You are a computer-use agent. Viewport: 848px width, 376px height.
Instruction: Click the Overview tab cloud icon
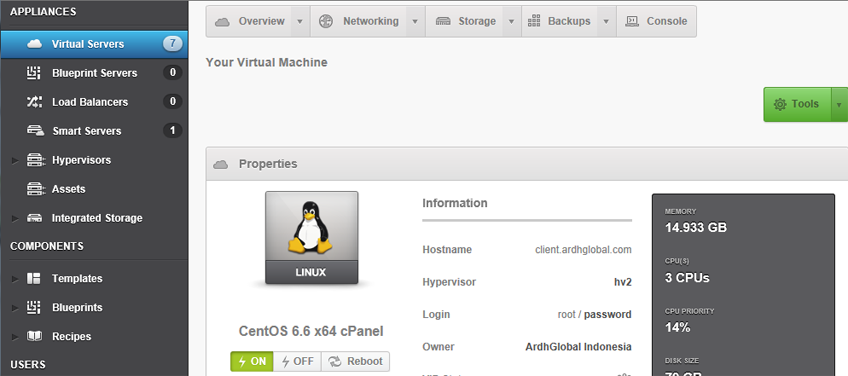point(222,22)
